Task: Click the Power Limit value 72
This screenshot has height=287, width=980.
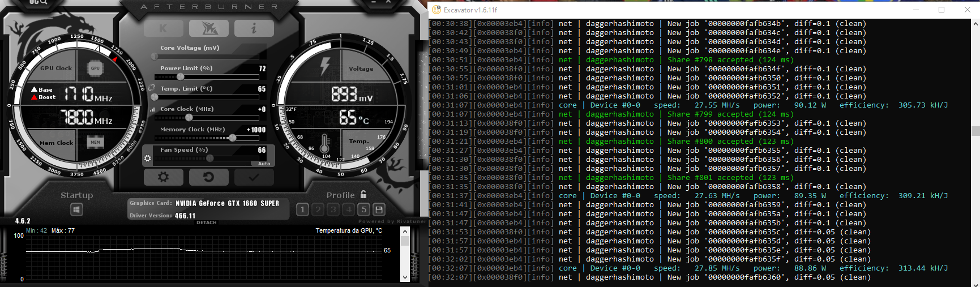Action: [x=262, y=68]
